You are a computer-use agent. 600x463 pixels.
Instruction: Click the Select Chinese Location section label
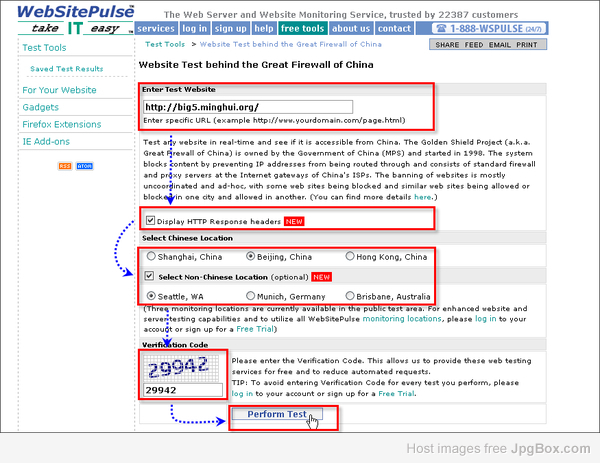click(x=188, y=238)
